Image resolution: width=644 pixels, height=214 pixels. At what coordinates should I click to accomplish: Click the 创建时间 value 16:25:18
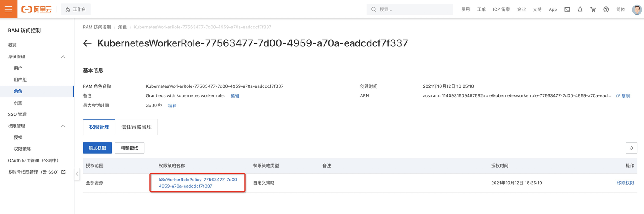[x=448, y=86]
